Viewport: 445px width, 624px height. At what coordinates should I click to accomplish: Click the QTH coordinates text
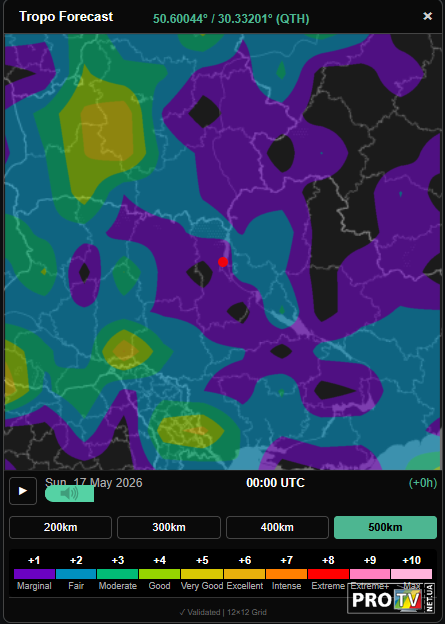click(231, 19)
